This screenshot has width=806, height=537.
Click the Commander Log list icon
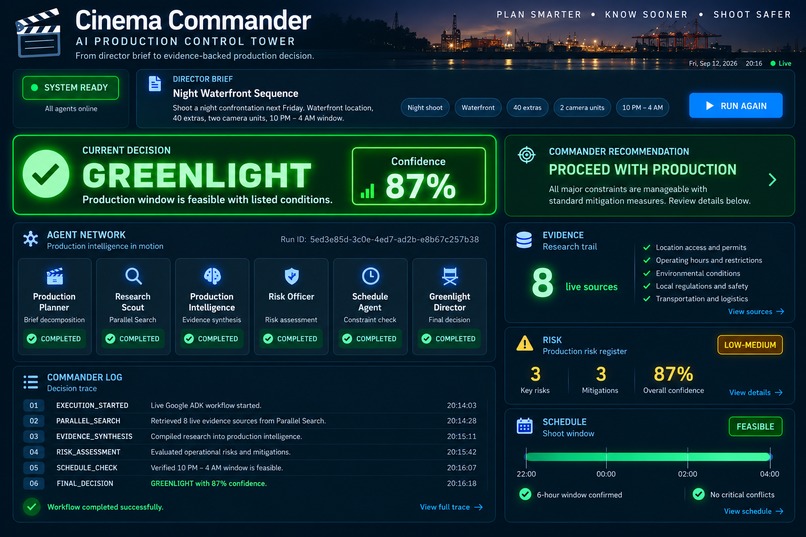31,382
